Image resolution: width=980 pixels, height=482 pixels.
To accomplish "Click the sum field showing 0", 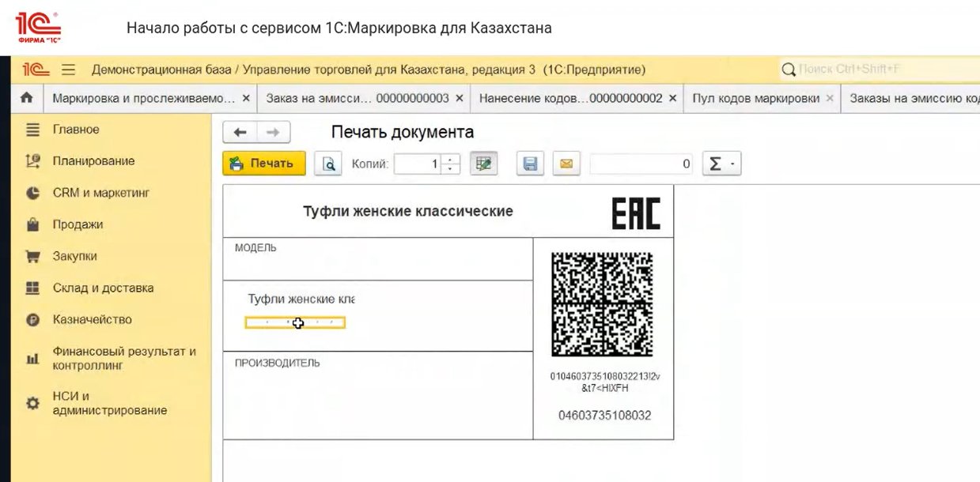I will [x=641, y=164].
